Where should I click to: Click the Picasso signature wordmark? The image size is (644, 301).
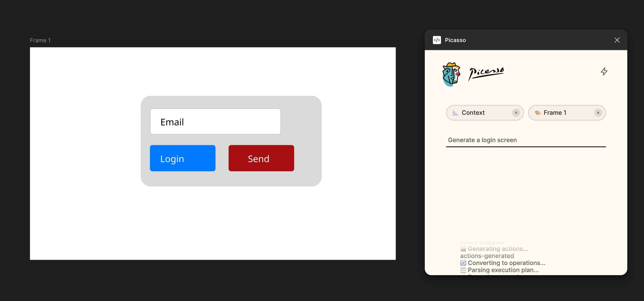(x=486, y=73)
